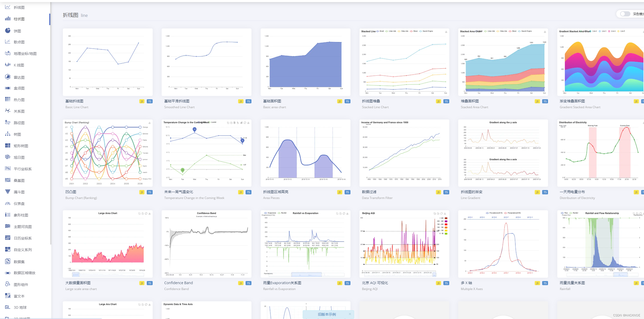The height and width of the screenshot is (319, 644).
Task: Click the tree chart icon in sidebar
Action: point(8,134)
